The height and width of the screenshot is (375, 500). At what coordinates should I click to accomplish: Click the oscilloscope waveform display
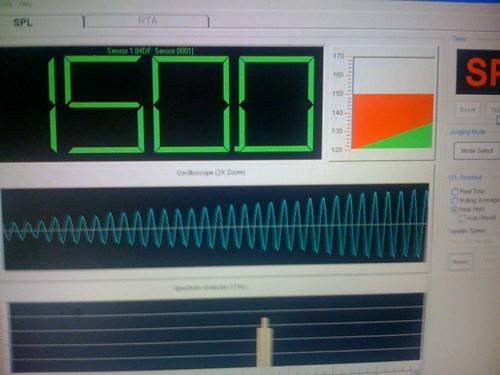[x=215, y=227]
